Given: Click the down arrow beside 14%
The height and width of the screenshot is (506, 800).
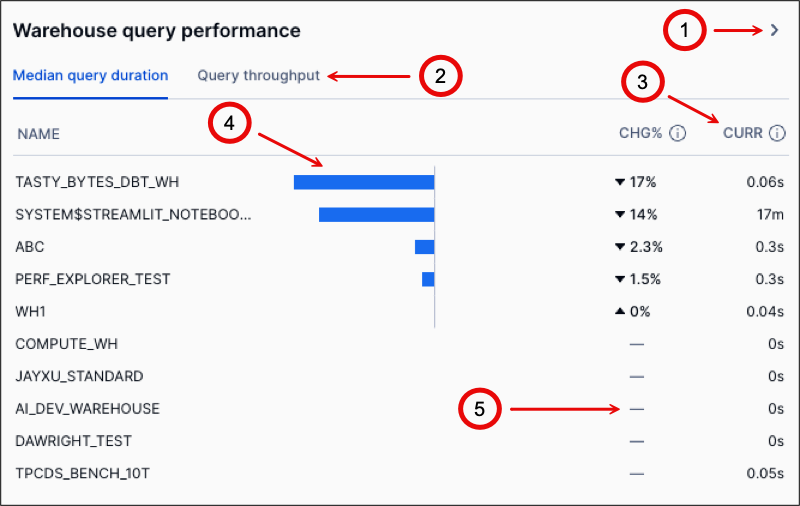Looking at the screenshot, I should (x=620, y=214).
